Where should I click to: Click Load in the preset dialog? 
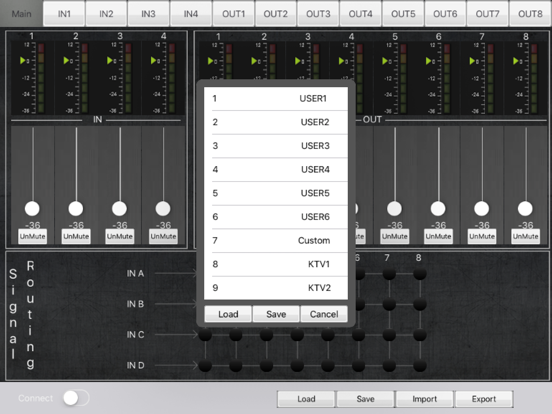pyautogui.click(x=228, y=314)
